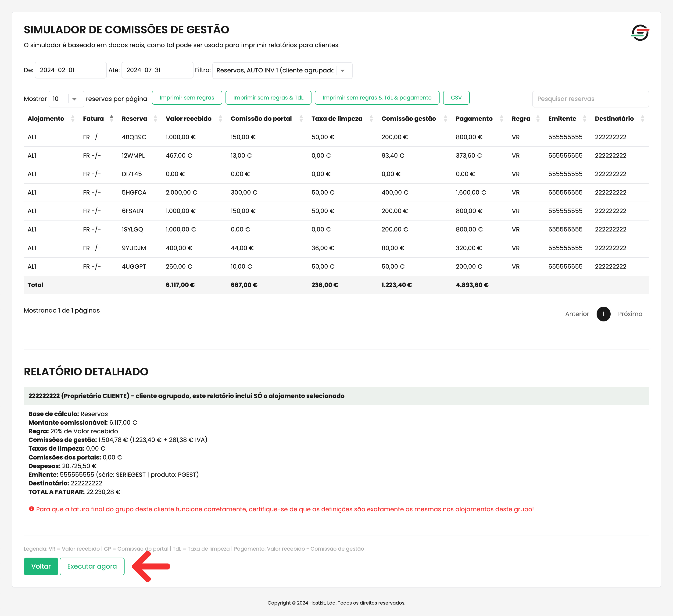Sort by Valor recebido column arrows
Image resolution: width=673 pixels, height=616 pixels.
[220, 118]
